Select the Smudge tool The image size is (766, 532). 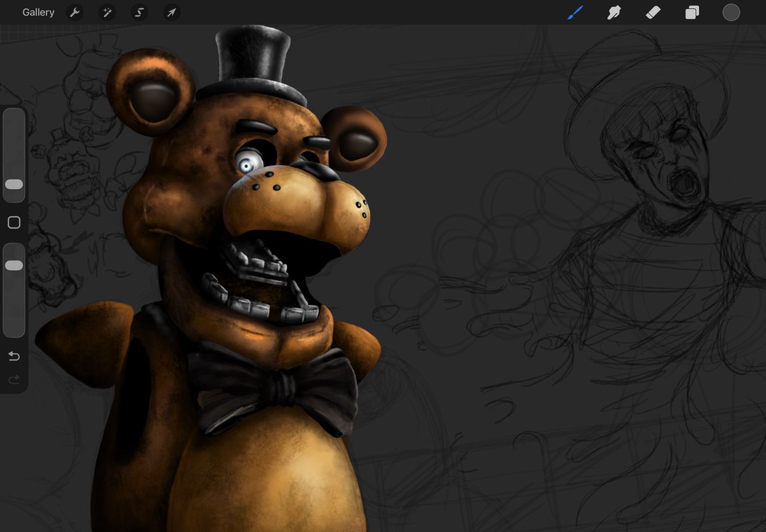coord(614,12)
